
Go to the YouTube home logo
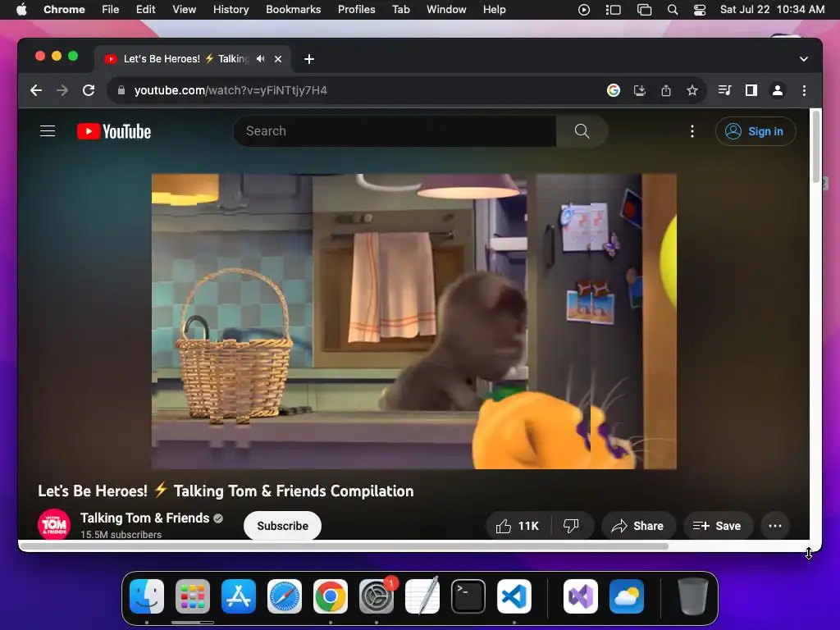tap(114, 131)
